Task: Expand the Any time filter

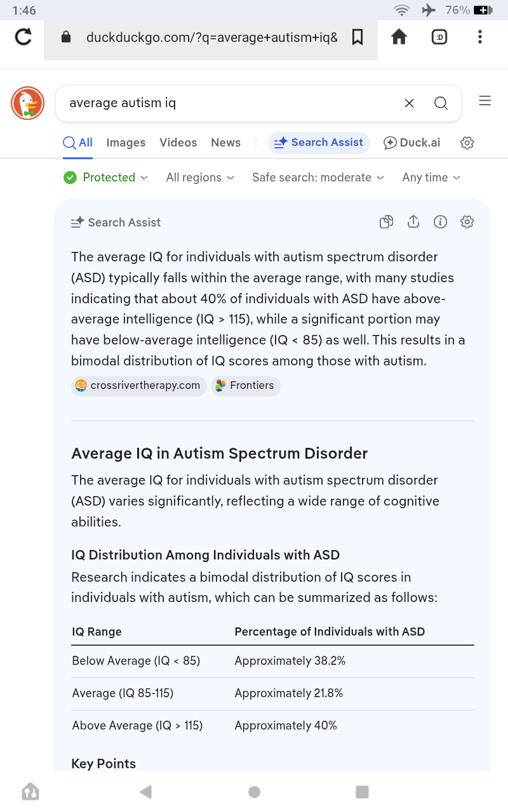Action: [431, 178]
